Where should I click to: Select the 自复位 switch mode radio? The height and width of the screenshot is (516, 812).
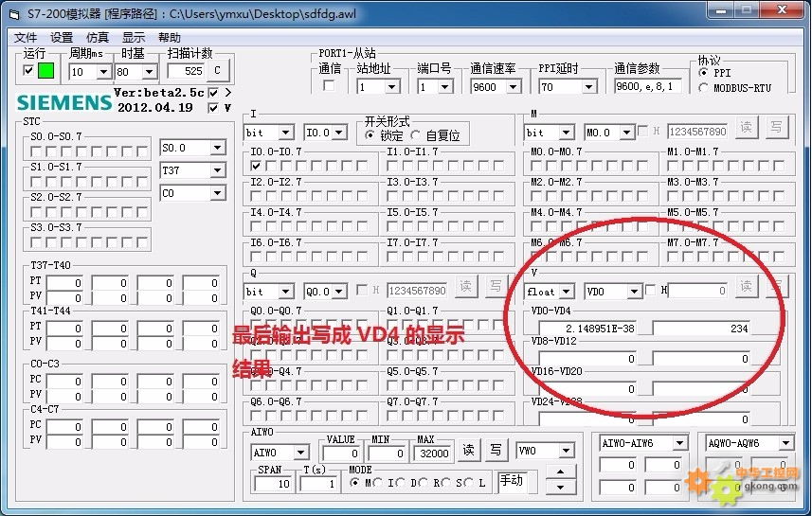click(x=415, y=135)
